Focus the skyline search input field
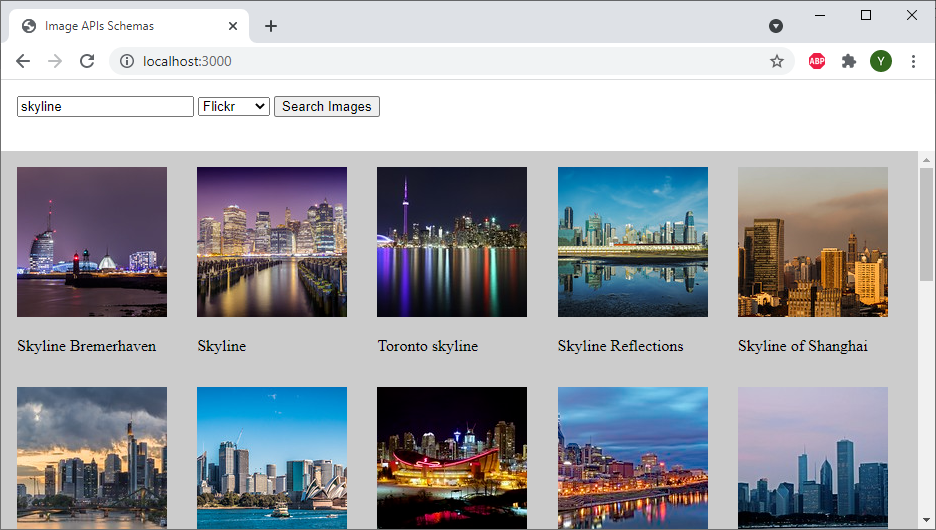 (x=105, y=106)
